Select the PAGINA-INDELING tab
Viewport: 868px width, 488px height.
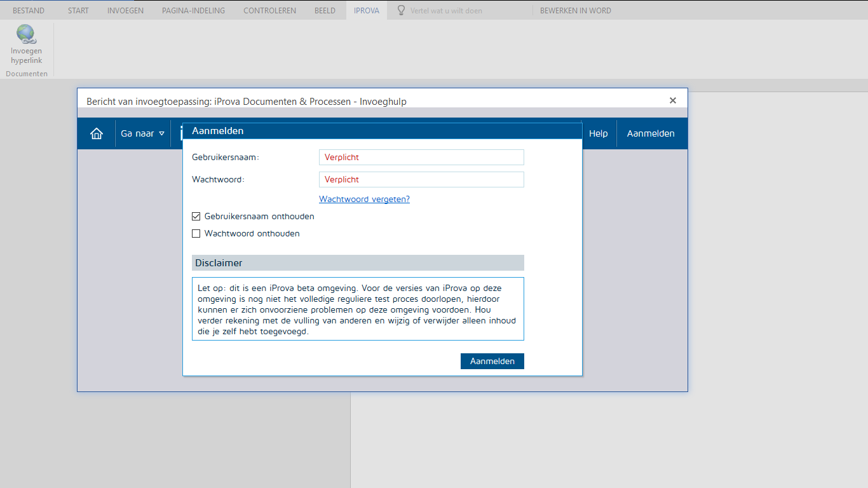(193, 10)
